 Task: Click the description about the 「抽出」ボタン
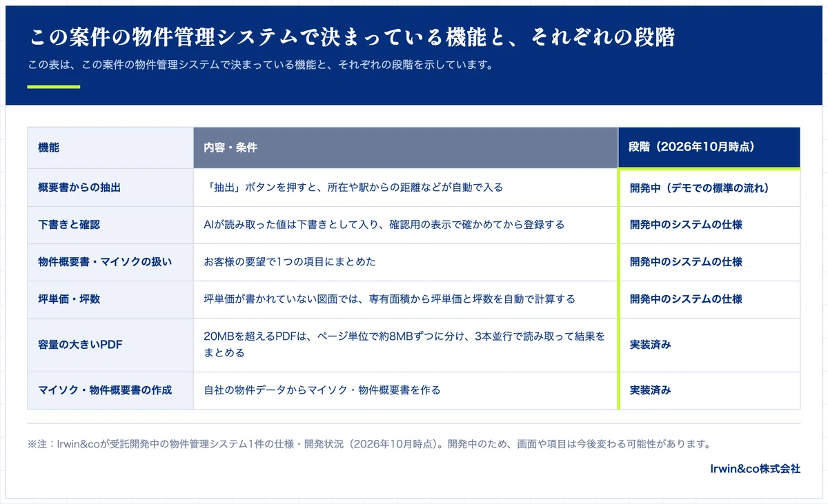pos(353,188)
